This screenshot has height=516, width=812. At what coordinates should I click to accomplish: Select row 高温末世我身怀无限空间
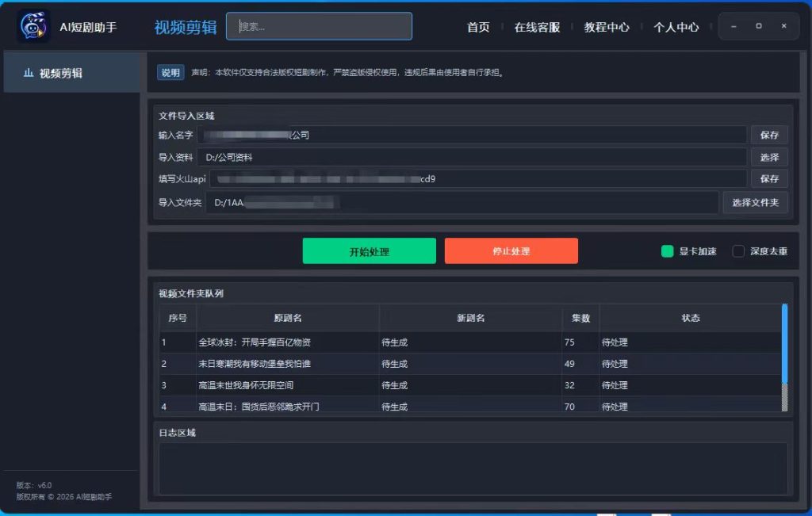point(470,385)
